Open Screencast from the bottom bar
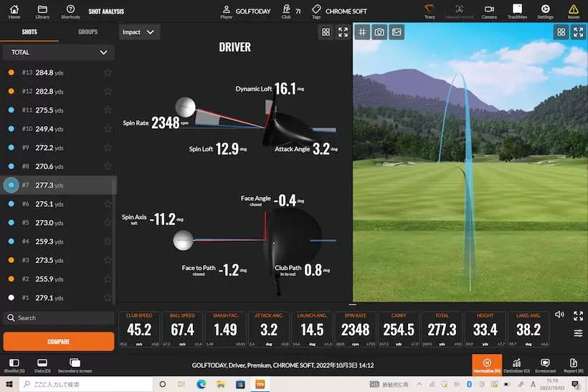Viewport: 588px width, 392px height. [545, 365]
